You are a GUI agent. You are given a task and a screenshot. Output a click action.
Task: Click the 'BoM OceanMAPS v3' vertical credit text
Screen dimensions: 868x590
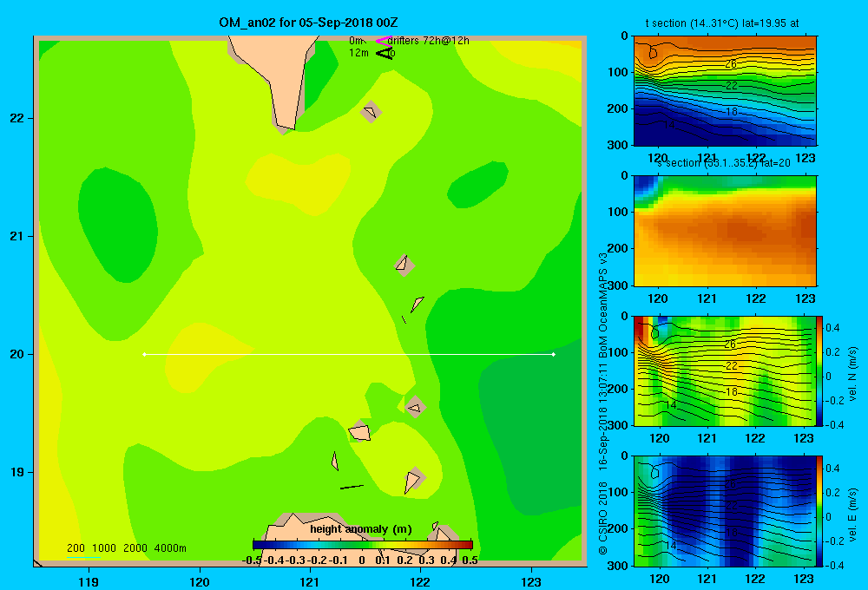603,306
